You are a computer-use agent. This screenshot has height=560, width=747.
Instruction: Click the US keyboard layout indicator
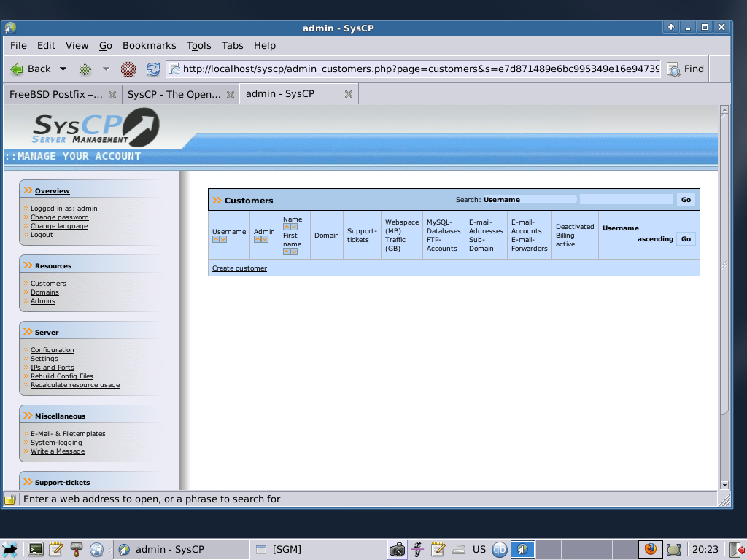point(479,550)
